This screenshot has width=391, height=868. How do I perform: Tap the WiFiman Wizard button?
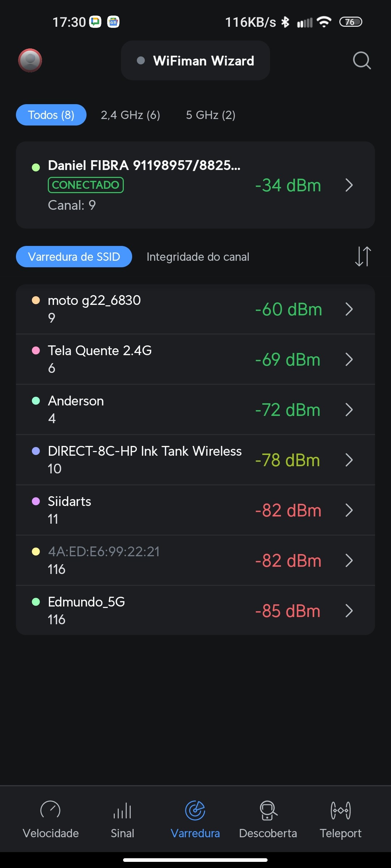[195, 60]
